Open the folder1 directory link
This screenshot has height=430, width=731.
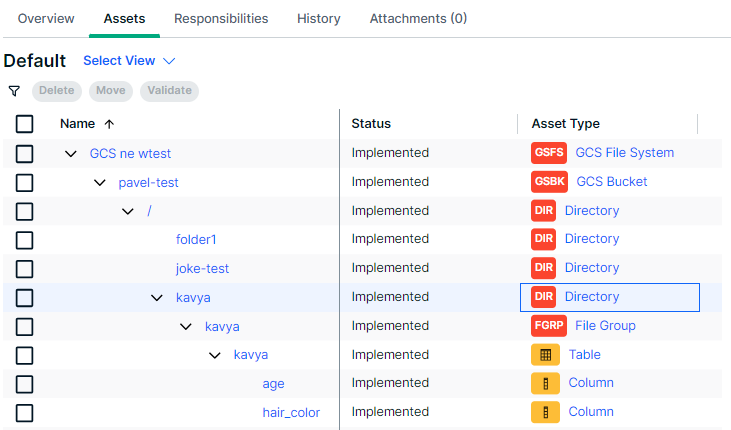tap(196, 240)
